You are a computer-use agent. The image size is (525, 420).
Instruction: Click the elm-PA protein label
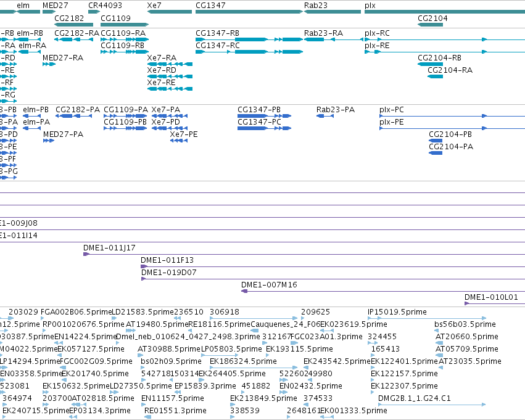point(36,122)
